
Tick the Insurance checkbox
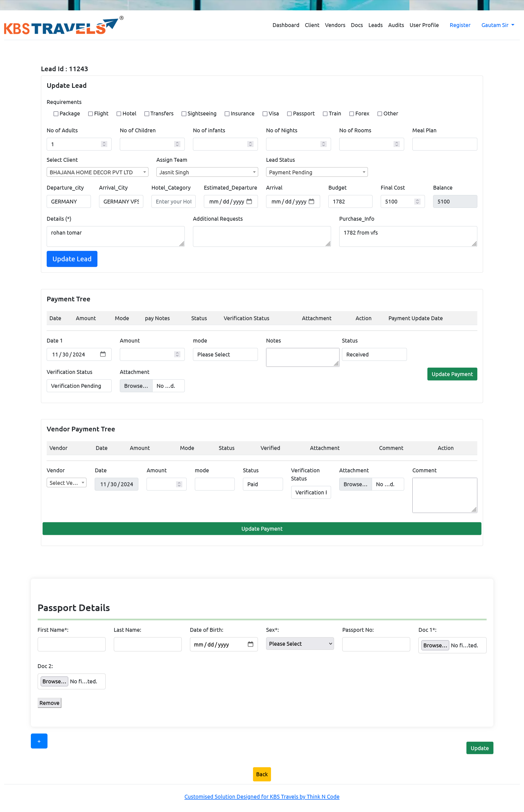[x=227, y=113]
